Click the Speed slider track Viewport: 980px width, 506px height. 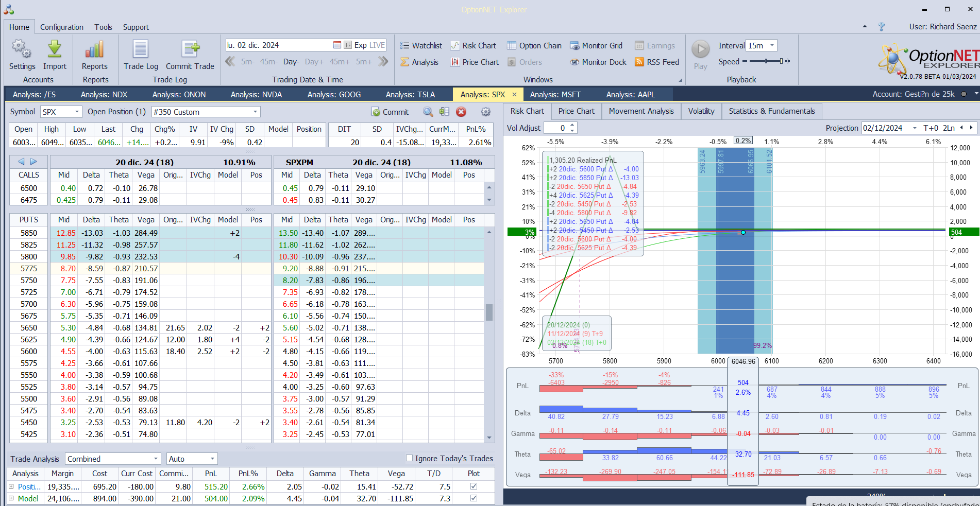click(766, 61)
